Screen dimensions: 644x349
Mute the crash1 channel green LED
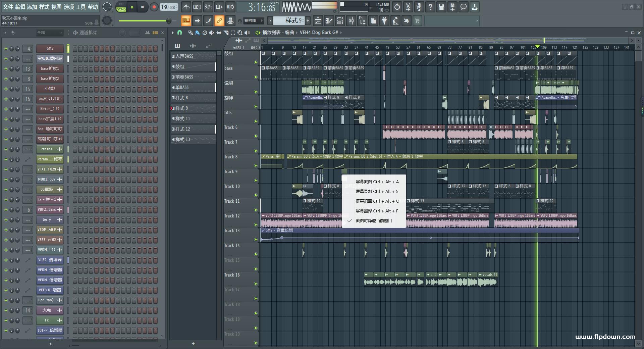(x=6, y=149)
